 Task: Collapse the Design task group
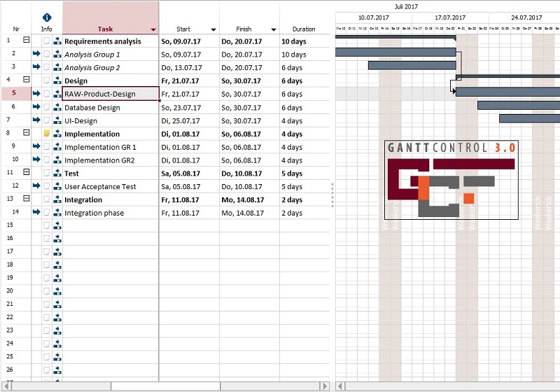(27, 79)
